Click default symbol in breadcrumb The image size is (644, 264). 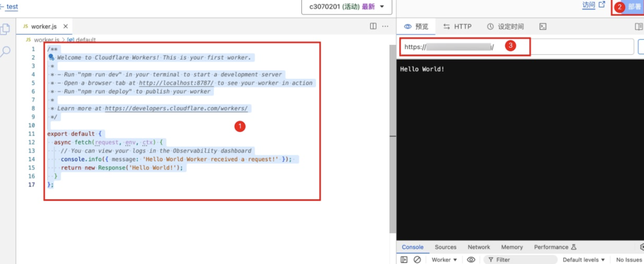81,40
